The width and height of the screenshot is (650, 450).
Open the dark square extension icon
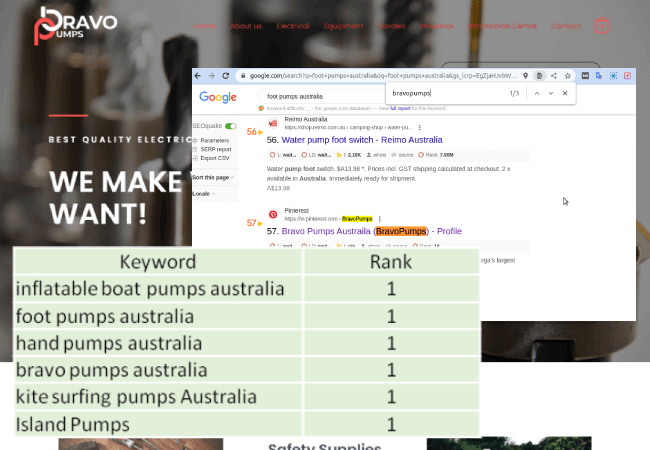click(585, 76)
